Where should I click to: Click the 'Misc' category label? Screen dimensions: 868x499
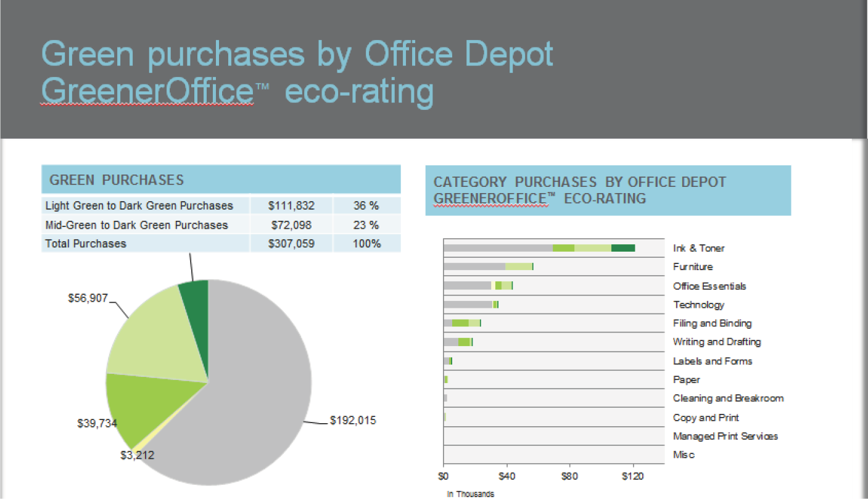[684, 455]
